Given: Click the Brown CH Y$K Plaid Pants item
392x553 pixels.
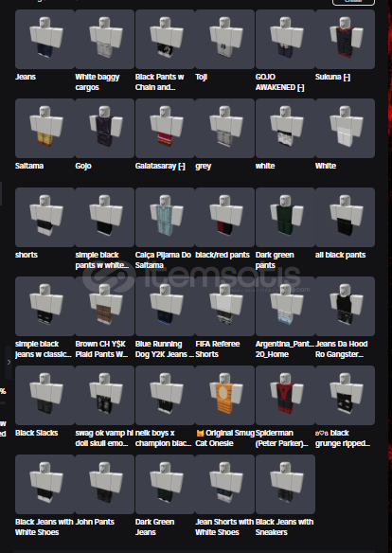Looking at the screenshot, I should point(105,306).
